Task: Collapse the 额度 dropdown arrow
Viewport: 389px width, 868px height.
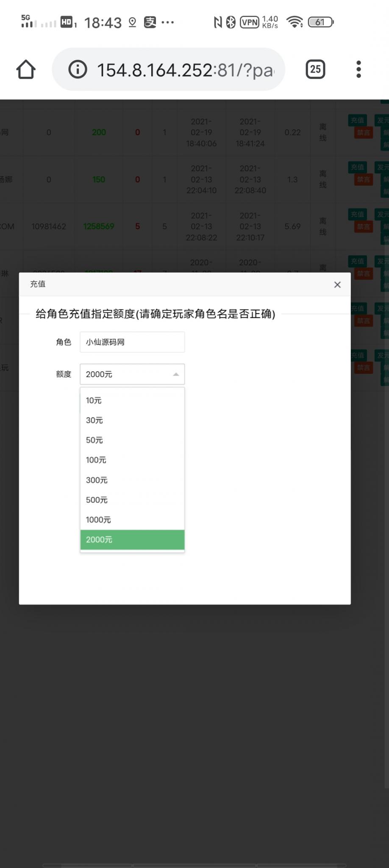Action: coord(176,374)
